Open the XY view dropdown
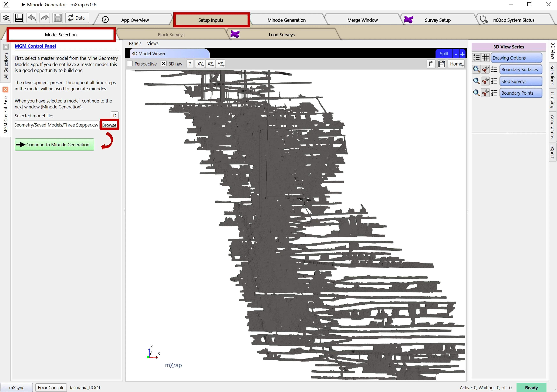This screenshot has width=557, height=392. point(200,64)
